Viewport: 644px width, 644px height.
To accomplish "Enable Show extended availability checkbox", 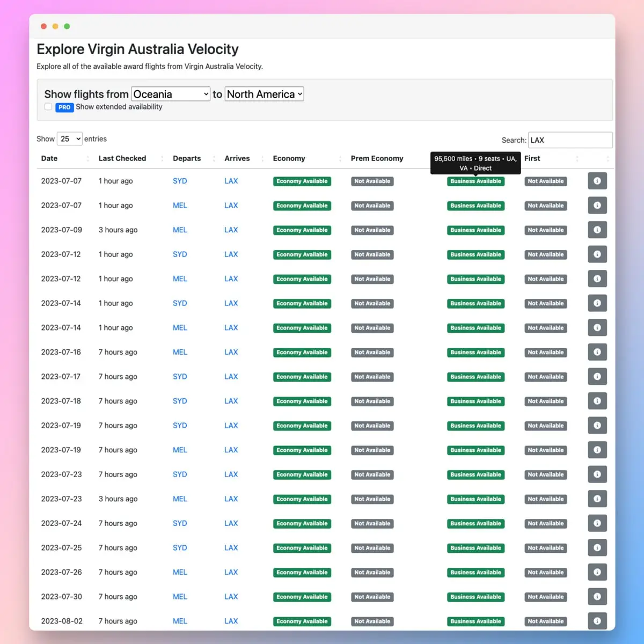I will point(48,107).
